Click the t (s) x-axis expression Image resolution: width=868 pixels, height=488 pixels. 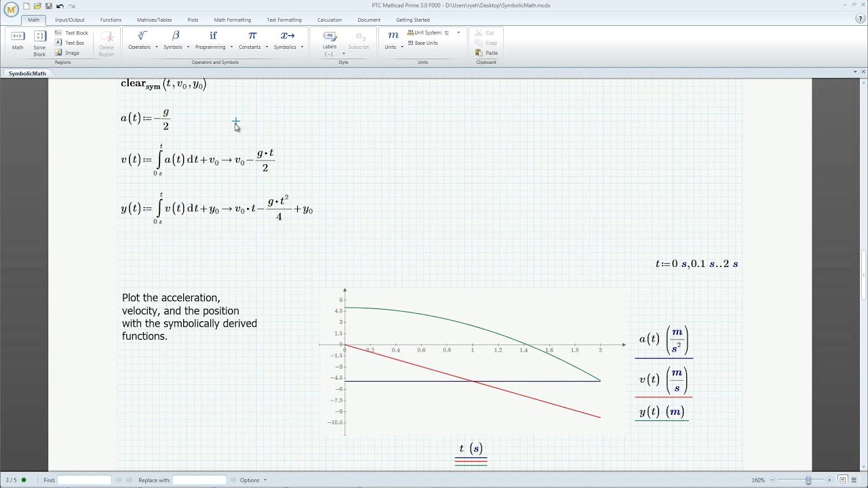pos(471,449)
